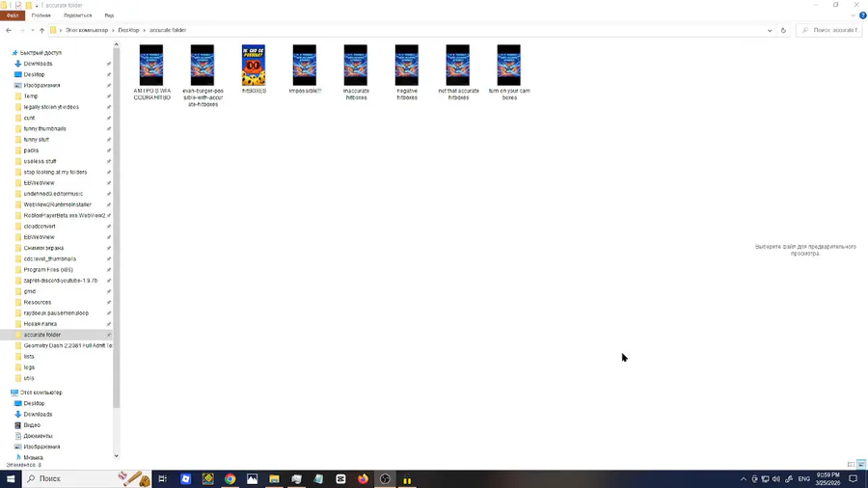Viewport: 868px width, 488px height.
Task: Open useless stuff sidebar folder
Action: (40, 162)
